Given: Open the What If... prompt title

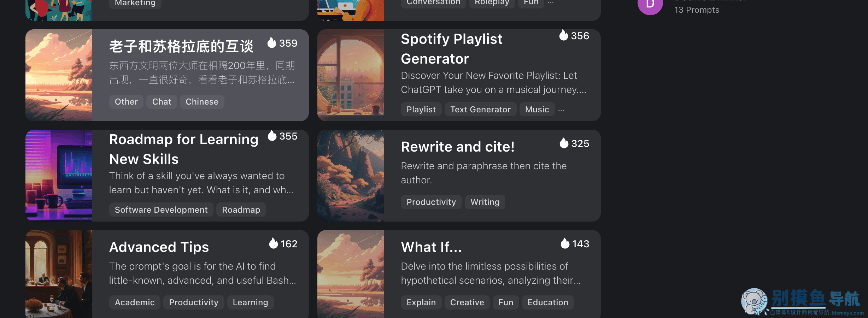Looking at the screenshot, I should point(431,247).
